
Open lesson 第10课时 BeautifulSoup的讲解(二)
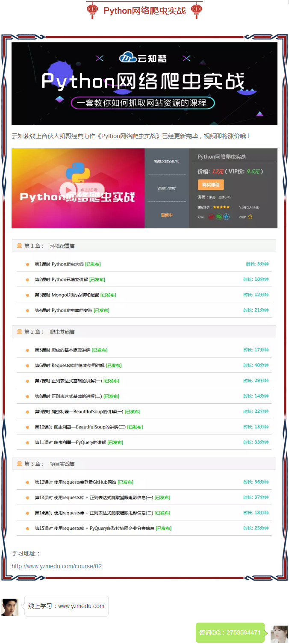(80, 427)
